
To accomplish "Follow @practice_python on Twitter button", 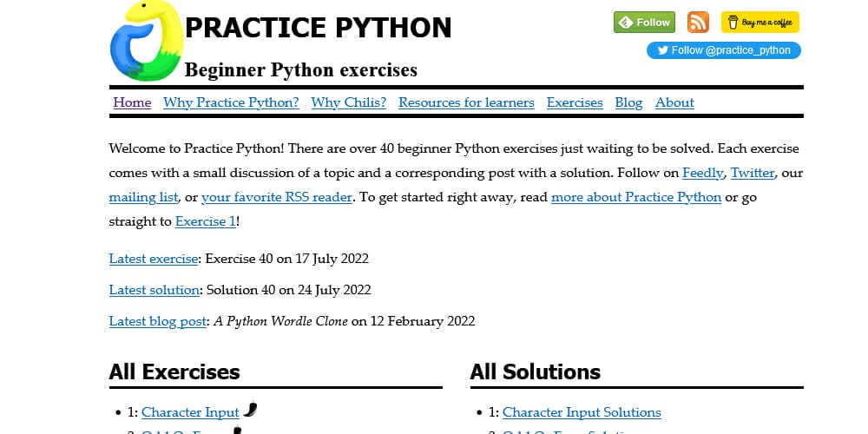I will 723,50.
